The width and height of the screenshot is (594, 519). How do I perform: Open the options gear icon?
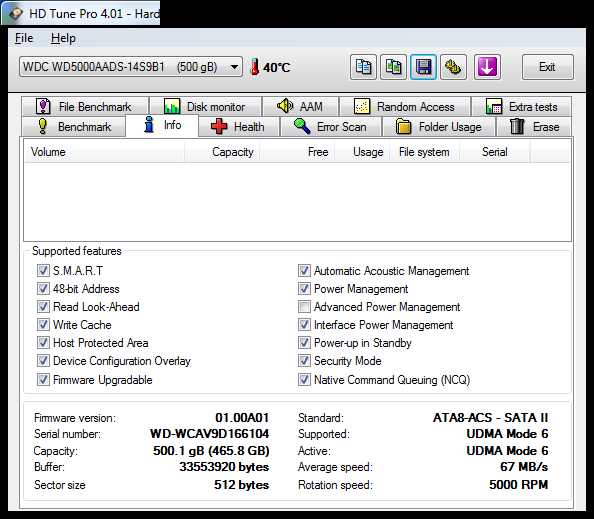[453, 67]
